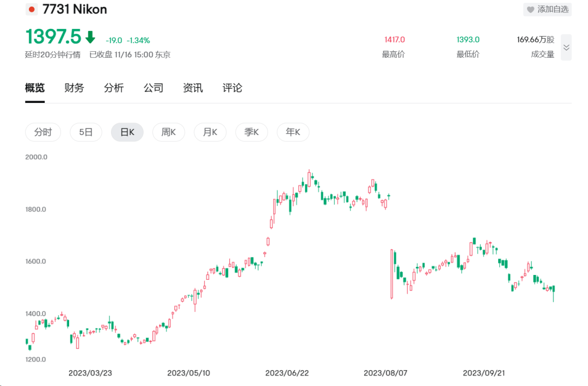Viewport: 588px width, 386px height.
Task: Click the 2023/05/10 date label
Action: pyautogui.click(x=188, y=373)
